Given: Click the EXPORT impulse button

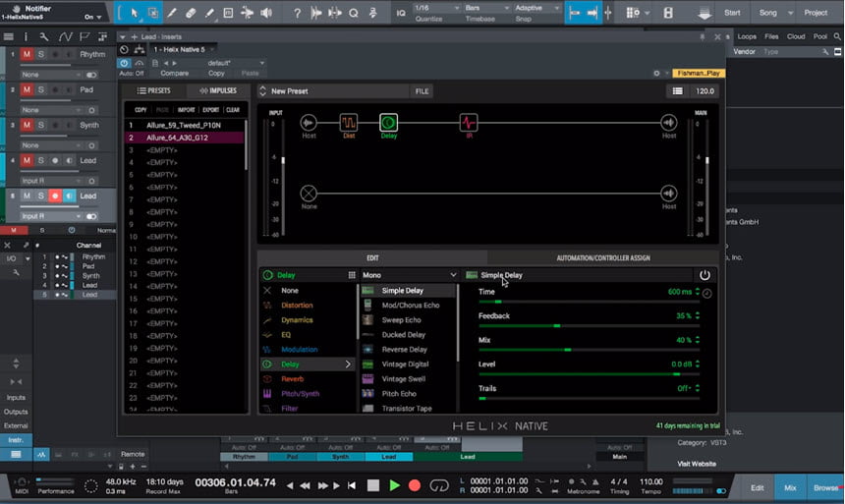Looking at the screenshot, I should 210,110.
